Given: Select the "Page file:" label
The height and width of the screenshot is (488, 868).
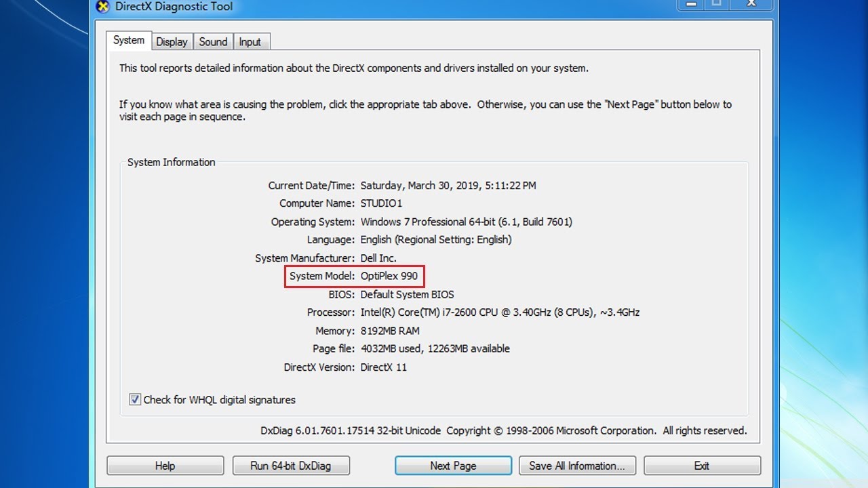Looking at the screenshot, I should tap(332, 349).
